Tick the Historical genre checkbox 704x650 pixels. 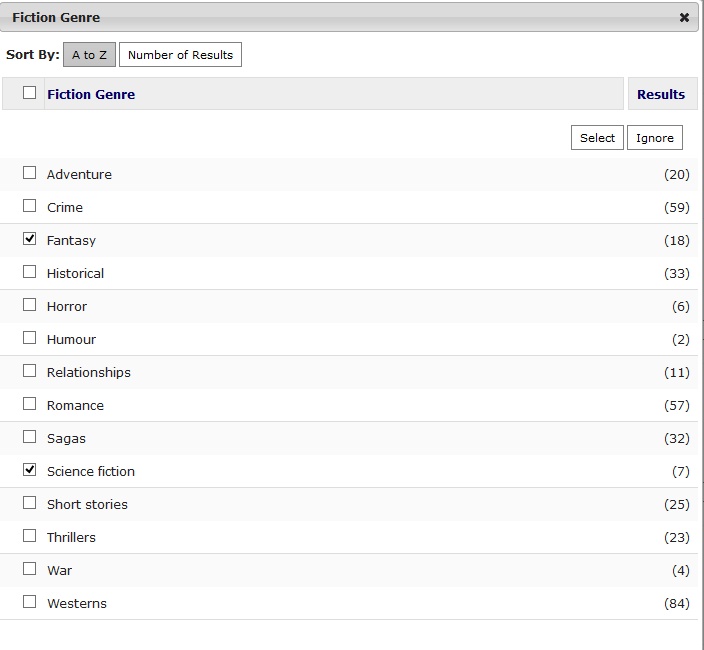pyautogui.click(x=29, y=272)
